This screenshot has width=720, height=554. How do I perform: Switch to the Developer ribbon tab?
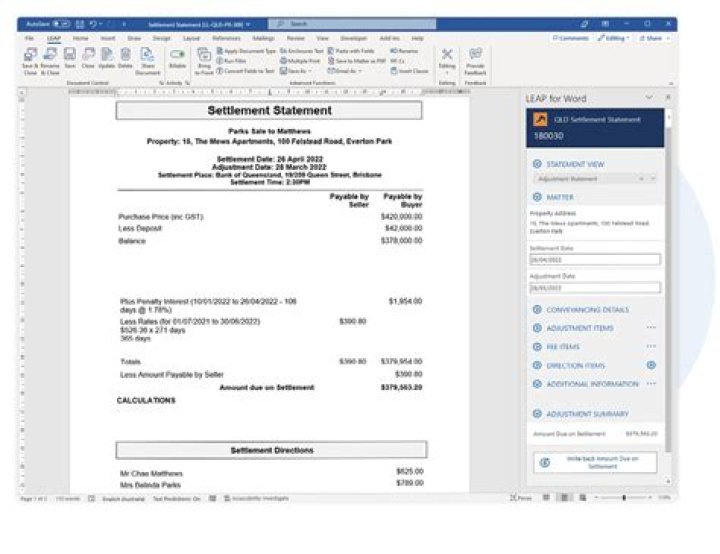coord(354,38)
